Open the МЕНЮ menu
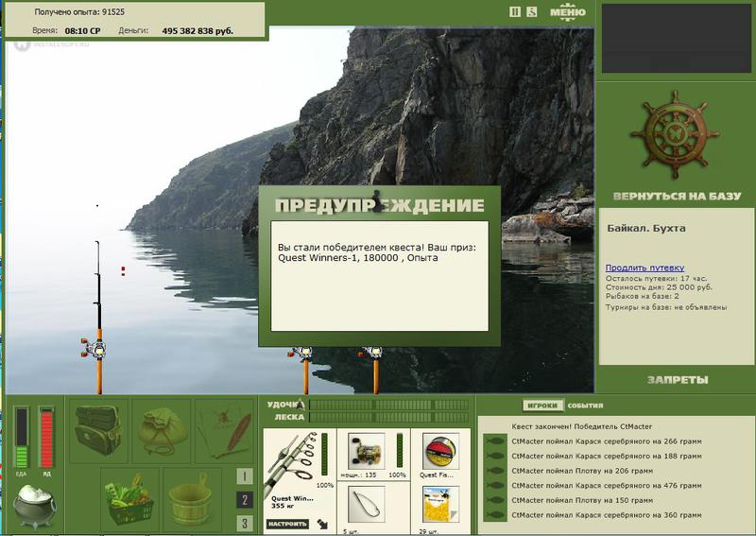The height and width of the screenshot is (536, 756). [x=568, y=12]
